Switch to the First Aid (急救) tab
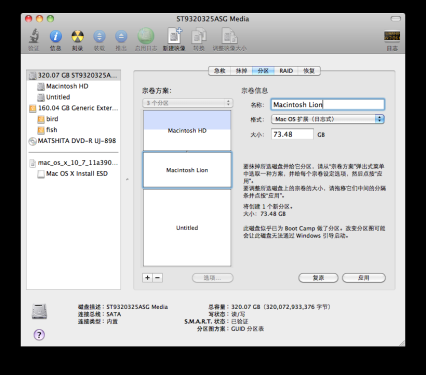The width and height of the screenshot is (426, 375). coord(219,71)
